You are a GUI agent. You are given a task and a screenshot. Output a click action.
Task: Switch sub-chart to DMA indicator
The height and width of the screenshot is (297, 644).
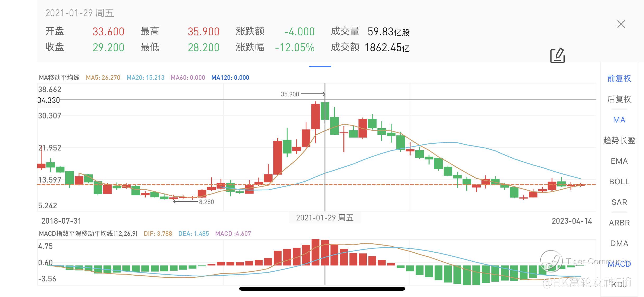pos(619,243)
